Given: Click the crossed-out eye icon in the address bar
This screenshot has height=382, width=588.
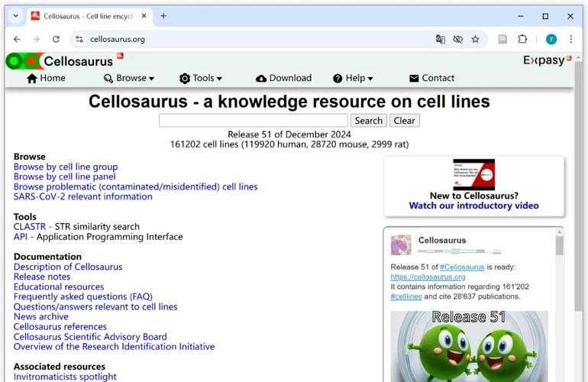Looking at the screenshot, I should point(458,39).
